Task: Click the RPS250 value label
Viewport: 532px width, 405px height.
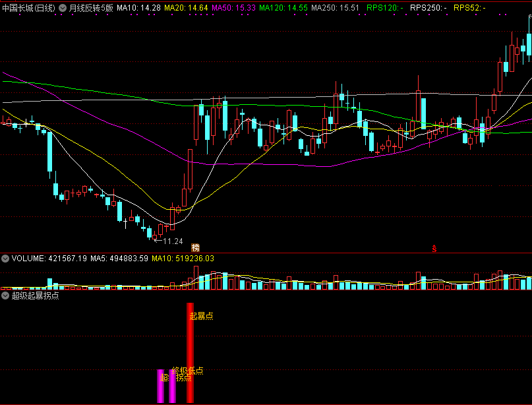Action: tap(429, 8)
